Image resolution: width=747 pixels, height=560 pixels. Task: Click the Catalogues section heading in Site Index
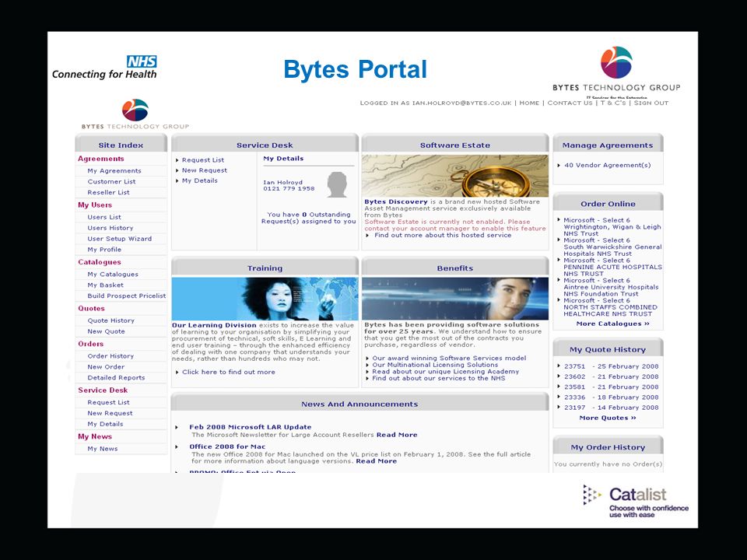click(100, 262)
